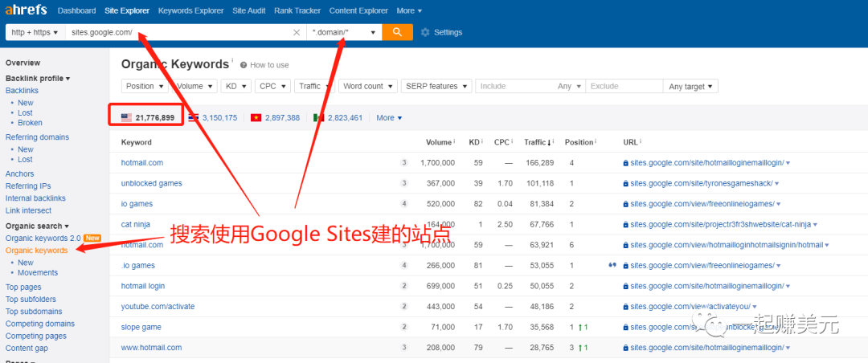Sort by the KD column header

coord(474,142)
